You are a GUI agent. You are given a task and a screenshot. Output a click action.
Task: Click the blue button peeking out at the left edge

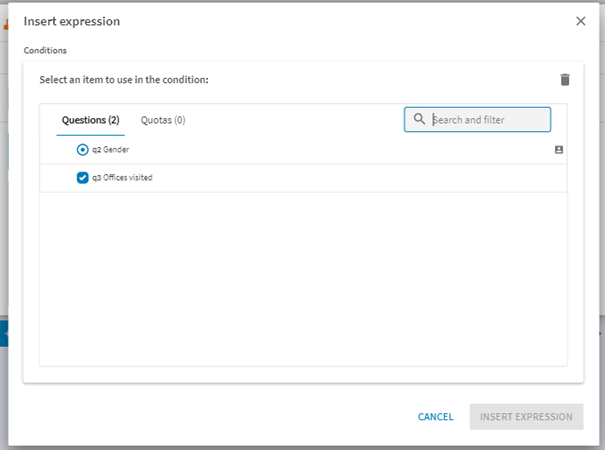pyautogui.click(x=4, y=333)
